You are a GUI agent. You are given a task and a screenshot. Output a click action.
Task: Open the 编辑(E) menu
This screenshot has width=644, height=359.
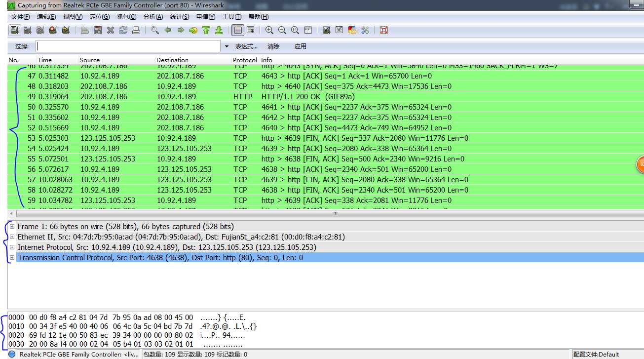point(46,17)
